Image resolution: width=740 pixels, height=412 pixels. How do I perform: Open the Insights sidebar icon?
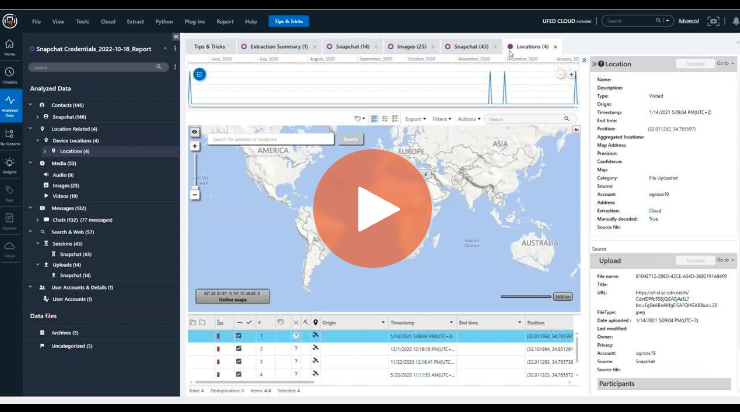pyautogui.click(x=9, y=165)
